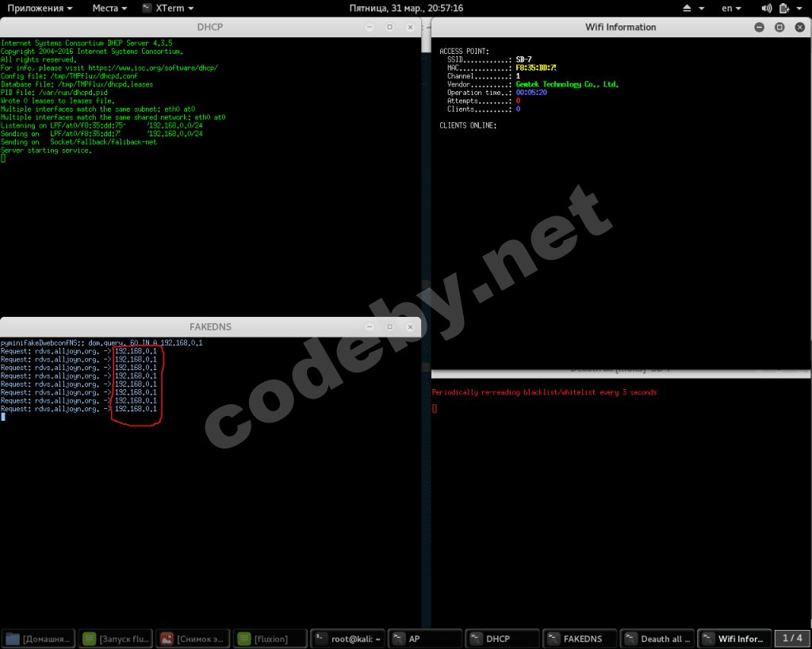Minimize the Wifi Information window
The image size is (812, 649).
(759, 27)
